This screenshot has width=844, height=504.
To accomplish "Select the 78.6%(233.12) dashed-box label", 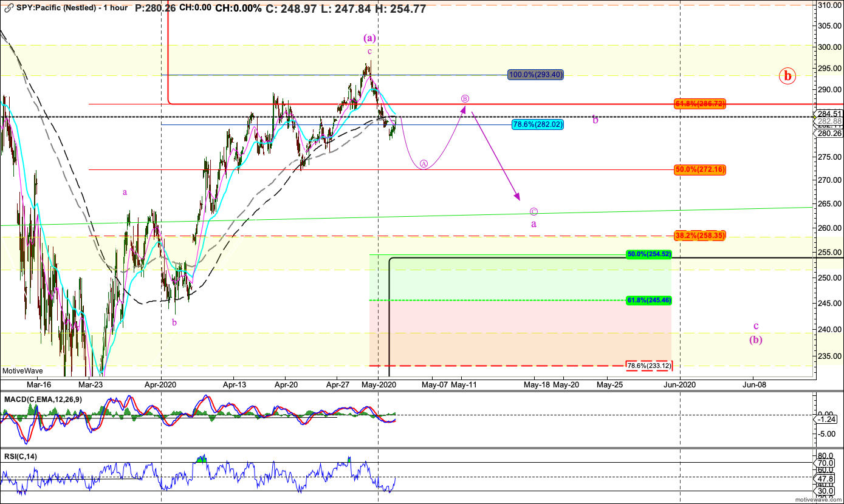I will pos(650,366).
